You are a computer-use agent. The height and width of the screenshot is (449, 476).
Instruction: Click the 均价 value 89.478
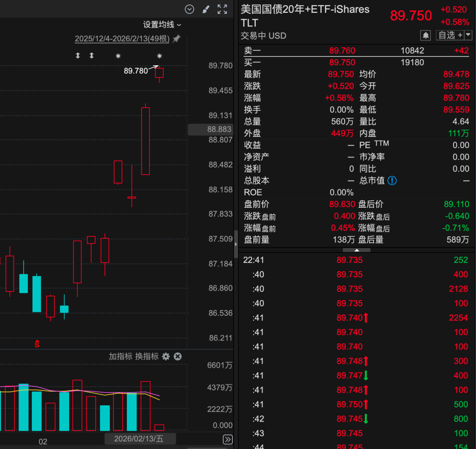pyautogui.click(x=456, y=75)
